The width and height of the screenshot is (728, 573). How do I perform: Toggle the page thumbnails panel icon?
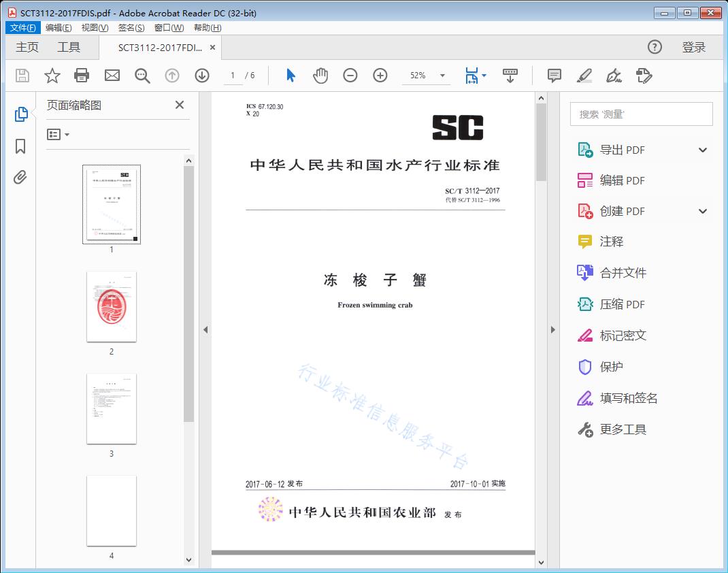click(x=20, y=114)
